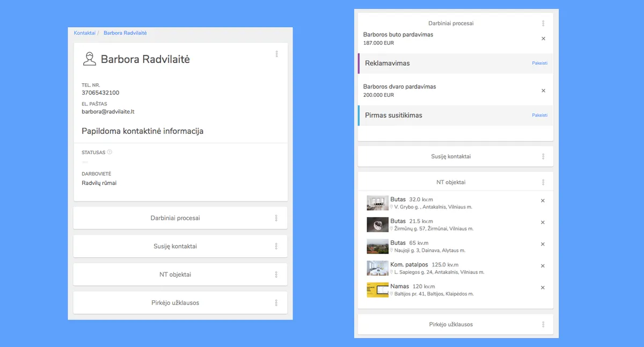Open options menu on Barbora Radvilaitė card

pos(276,54)
